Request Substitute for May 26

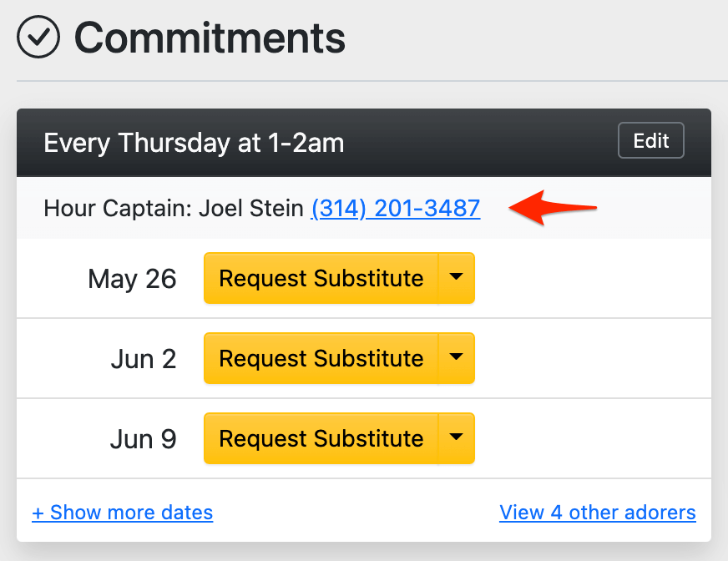tap(321, 278)
